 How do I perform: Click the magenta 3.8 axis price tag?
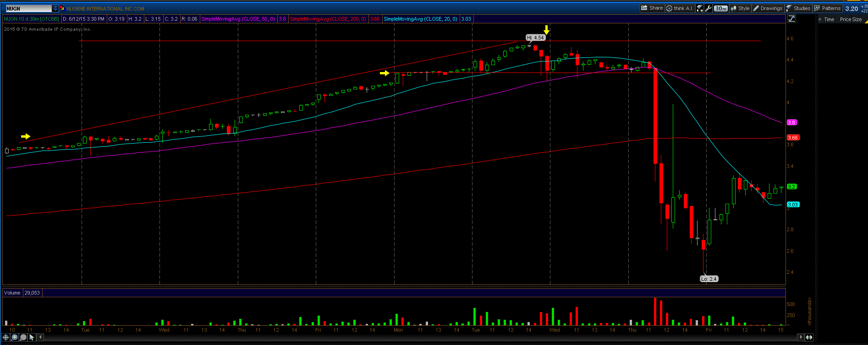click(x=792, y=122)
